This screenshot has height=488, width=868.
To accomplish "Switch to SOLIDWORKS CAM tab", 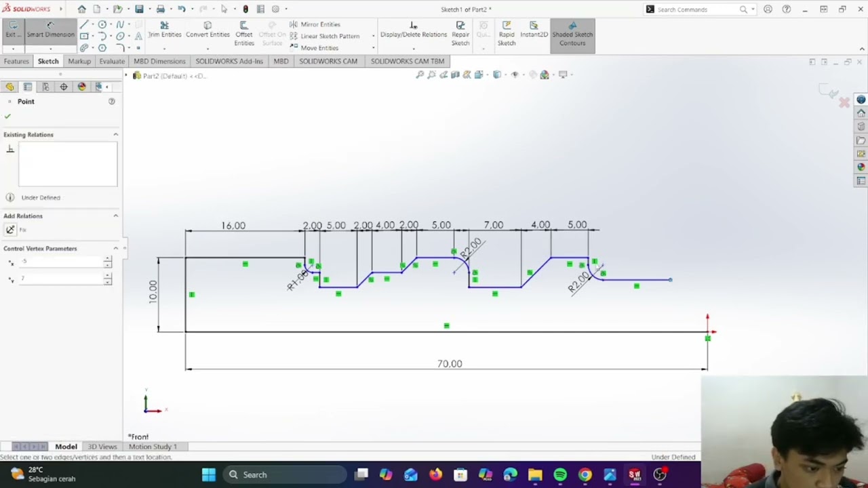I will (328, 61).
